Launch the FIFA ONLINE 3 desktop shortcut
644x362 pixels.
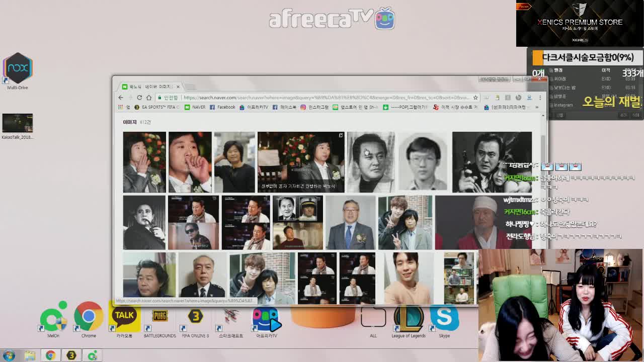click(195, 318)
